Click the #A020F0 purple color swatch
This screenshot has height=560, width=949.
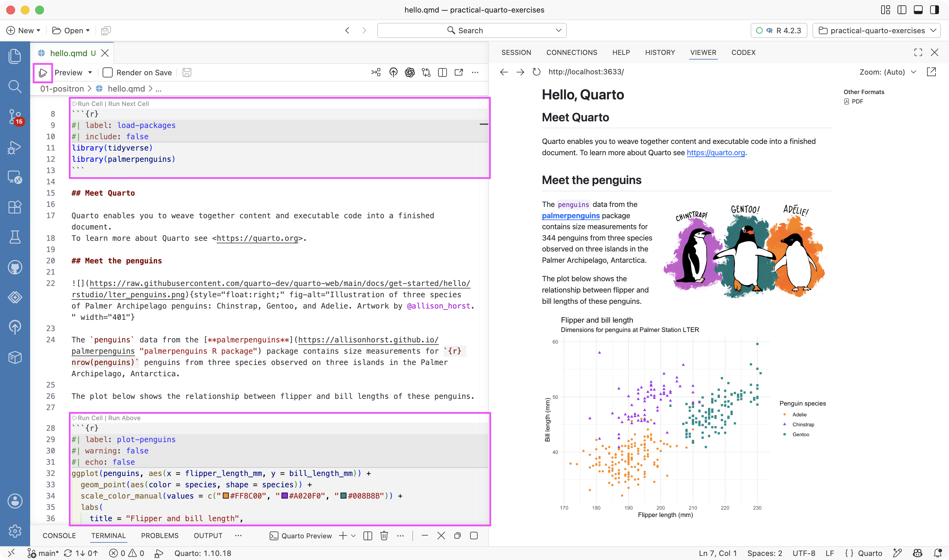(x=285, y=496)
